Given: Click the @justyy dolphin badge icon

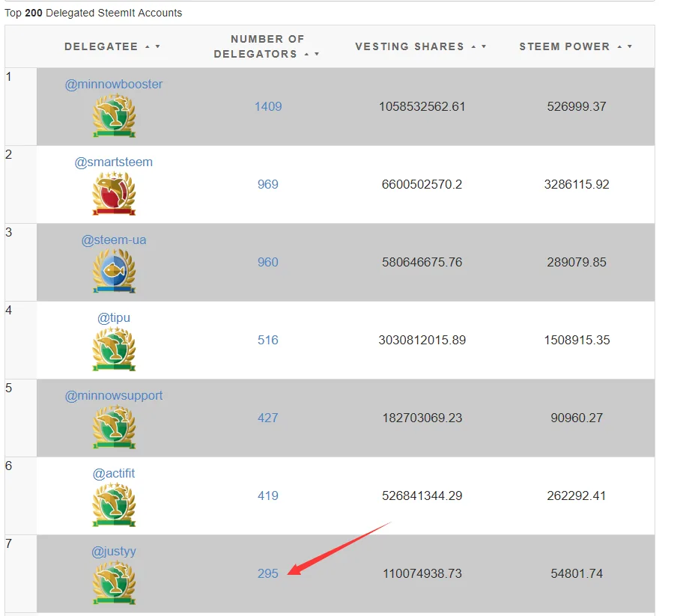Looking at the screenshot, I should tap(114, 582).
